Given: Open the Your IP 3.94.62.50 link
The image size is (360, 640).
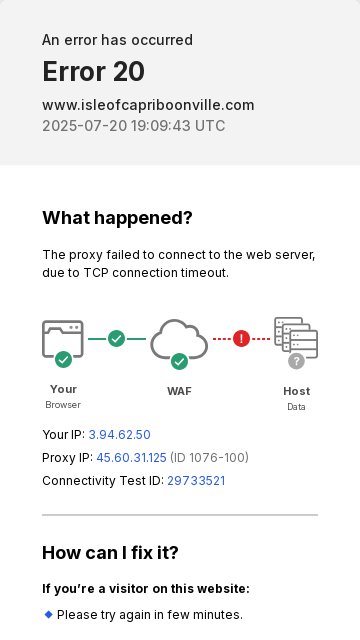Looking at the screenshot, I should pyautogui.click(x=120, y=434).
